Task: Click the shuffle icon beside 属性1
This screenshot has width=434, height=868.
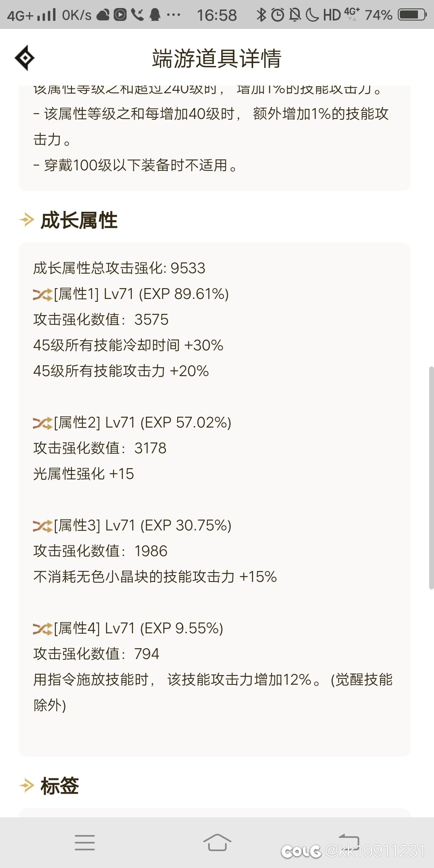Action: (x=43, y=295)
